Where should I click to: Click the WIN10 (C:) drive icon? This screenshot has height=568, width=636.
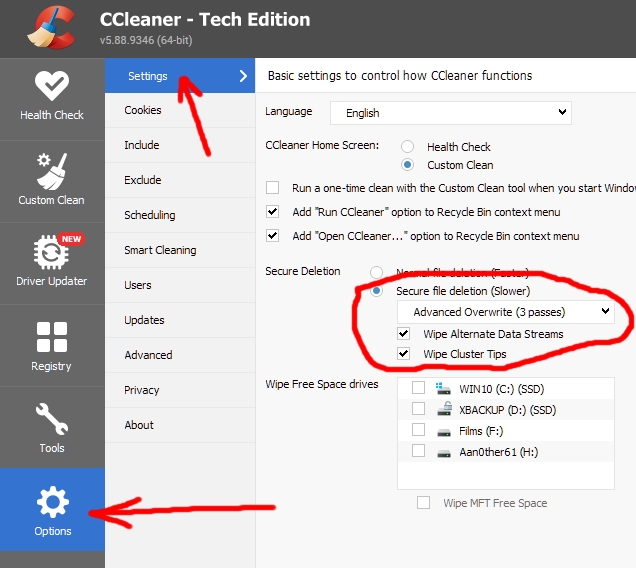[x=443, y=389]
